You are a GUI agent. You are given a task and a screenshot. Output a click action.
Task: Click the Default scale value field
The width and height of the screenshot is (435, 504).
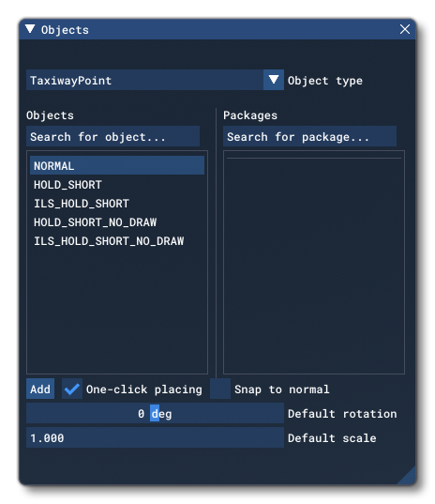click(x=155, y=437)
